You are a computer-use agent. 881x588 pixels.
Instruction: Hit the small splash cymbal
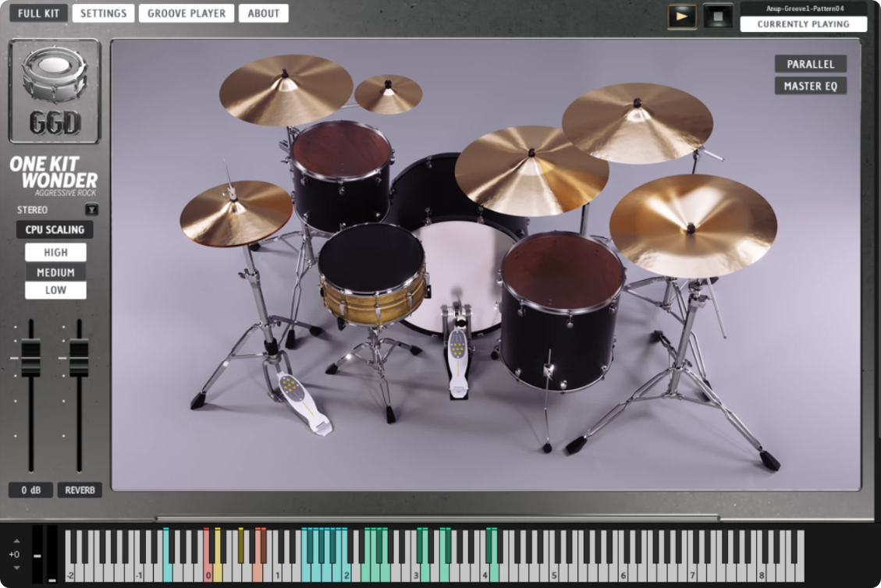[388, 94]
